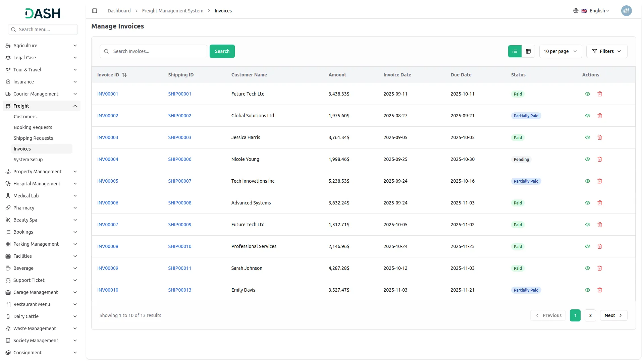The width and height of the screenshot is (644, 362).
Task: Select the list view icon
Action: (515, 51)
